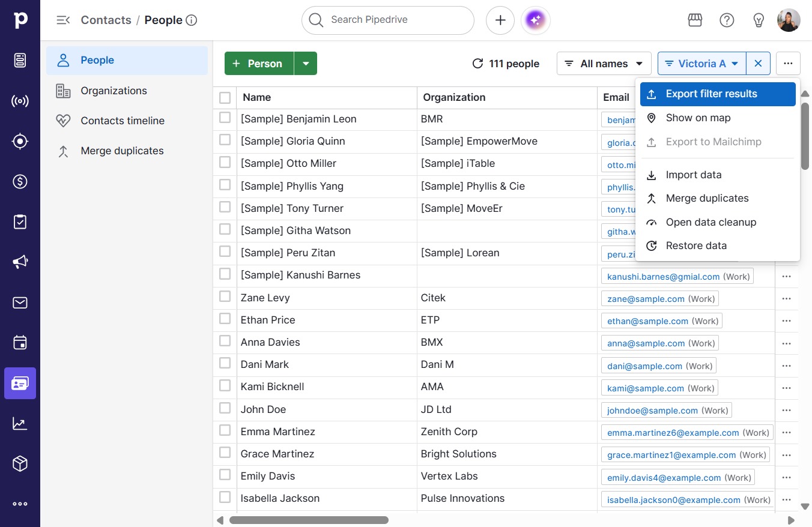Viewport: 812px width, 527px height.
Task: Click the info icon beside People
Action: pos(192,20)
